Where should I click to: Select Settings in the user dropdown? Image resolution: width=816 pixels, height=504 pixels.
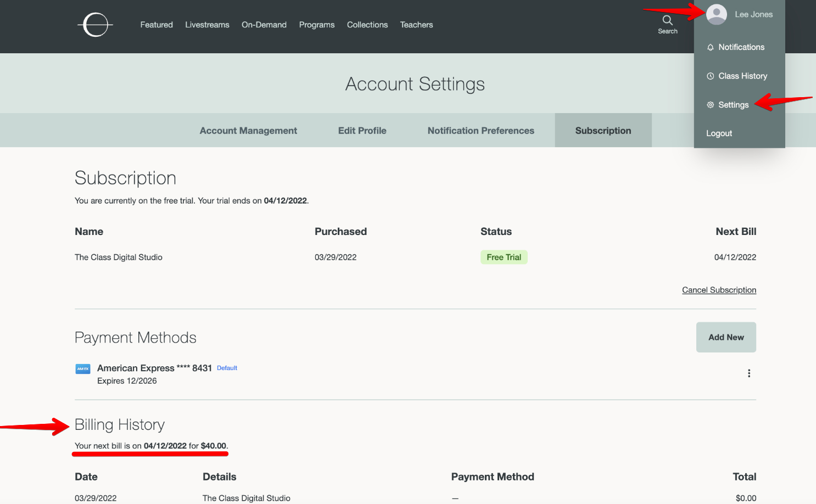(733, 105)
